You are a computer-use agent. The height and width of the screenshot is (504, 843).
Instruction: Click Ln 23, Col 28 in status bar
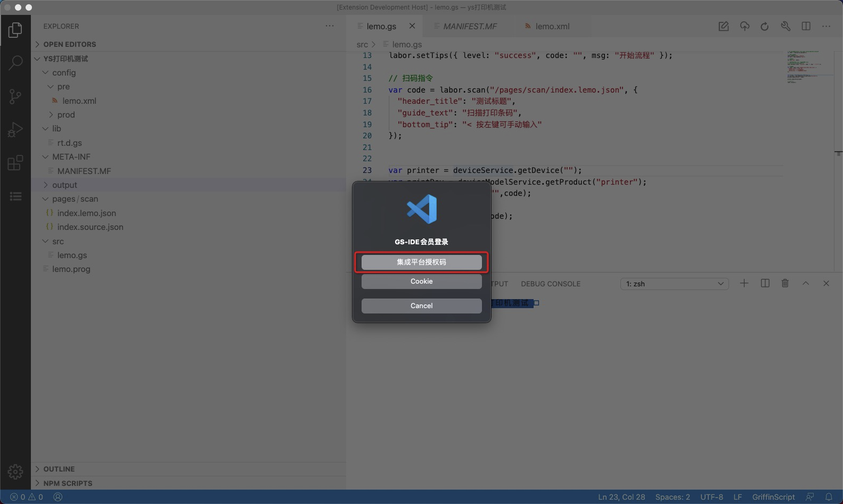tap(621, 497)
